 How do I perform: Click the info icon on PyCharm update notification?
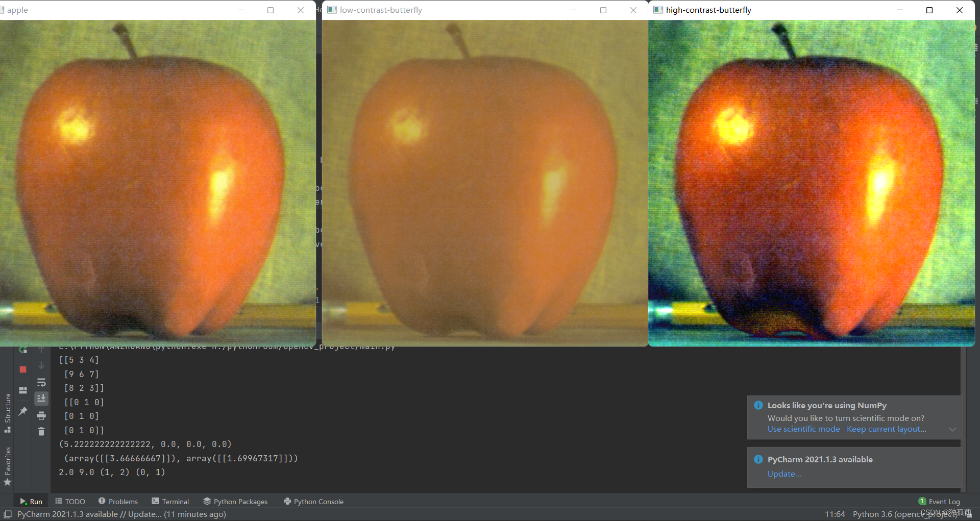click(x=758, y=459)
